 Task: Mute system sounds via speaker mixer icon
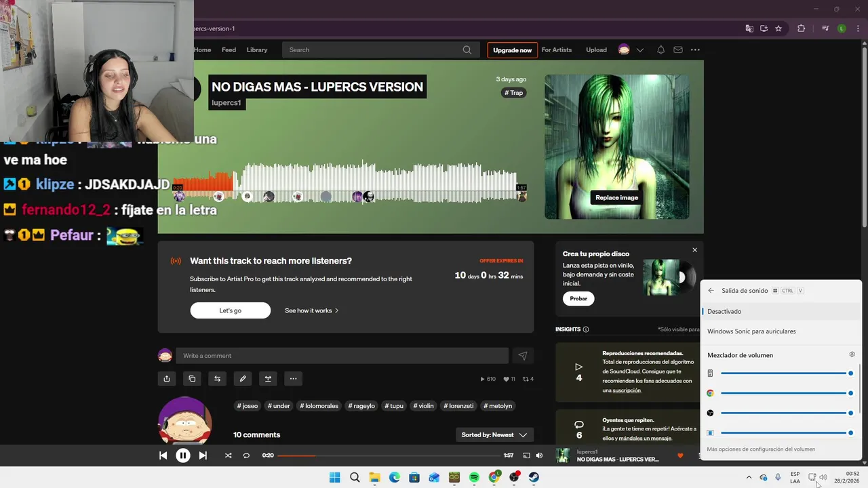[710, 373]
